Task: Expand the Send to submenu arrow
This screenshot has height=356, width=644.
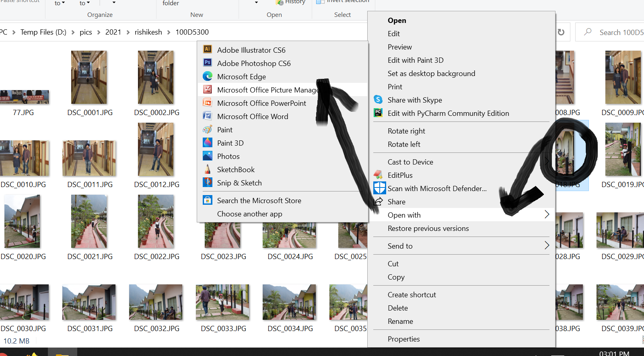Action: click(547, 245)
